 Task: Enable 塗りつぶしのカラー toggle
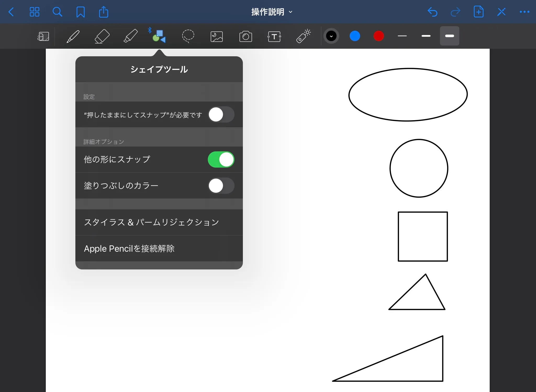coord(221,186)
